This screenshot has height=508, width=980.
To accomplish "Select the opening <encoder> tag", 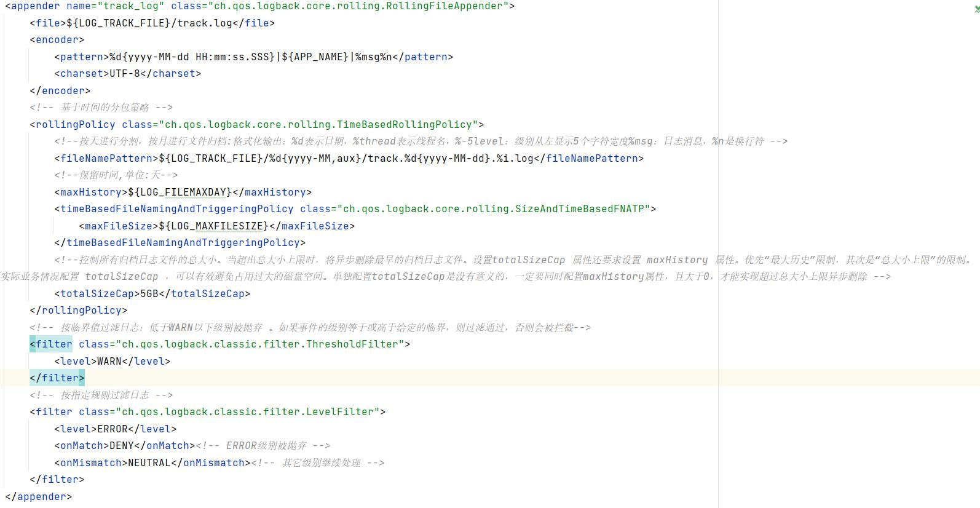I will pyautogui.click(x=57, y=40).
